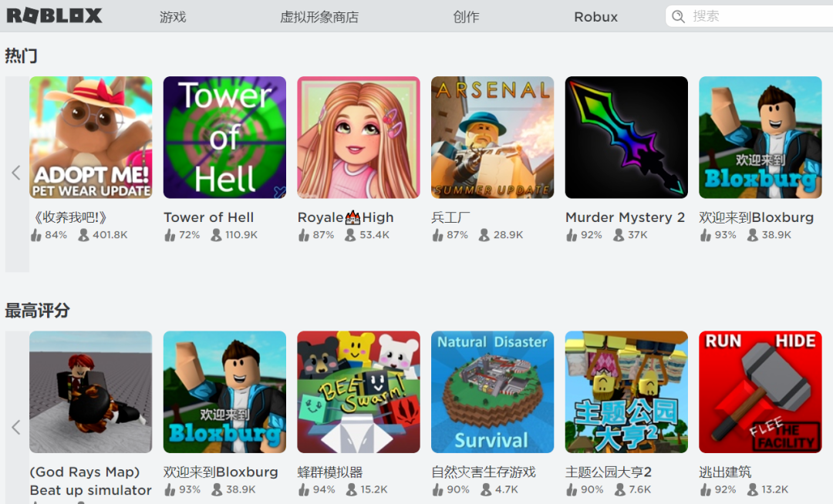Open the Tower of Hell game tile
Screen dimensions: 833x504
pos(224,137)
